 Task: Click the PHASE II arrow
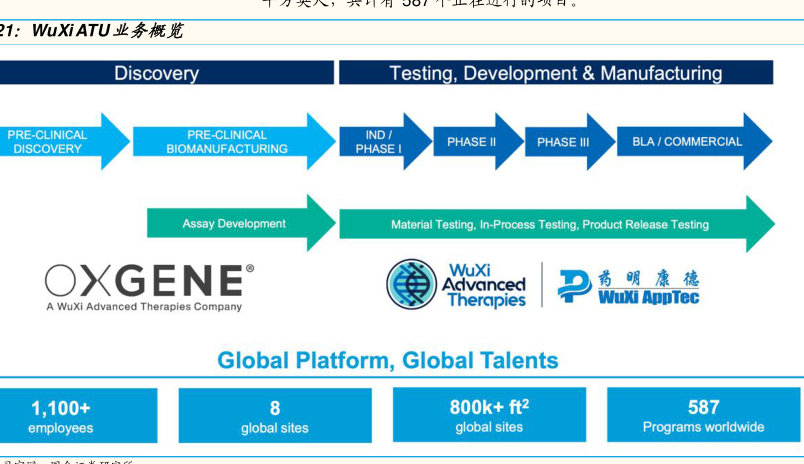[x=478, y=142]
